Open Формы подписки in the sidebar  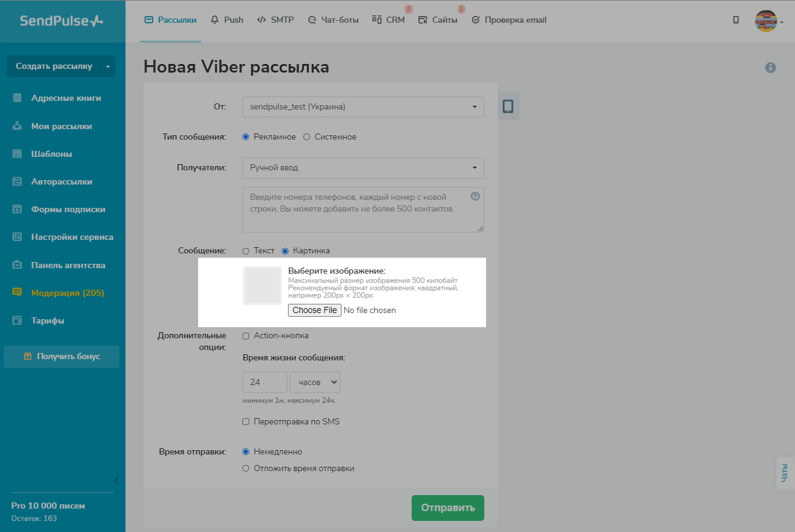coord(68,209)
